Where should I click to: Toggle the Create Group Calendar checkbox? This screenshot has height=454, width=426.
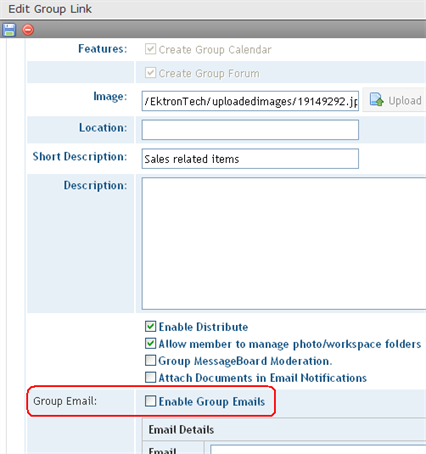pos(150,49)
